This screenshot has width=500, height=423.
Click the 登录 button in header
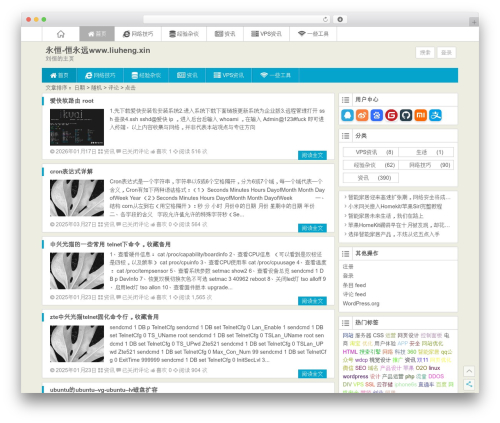click(446, 52)
